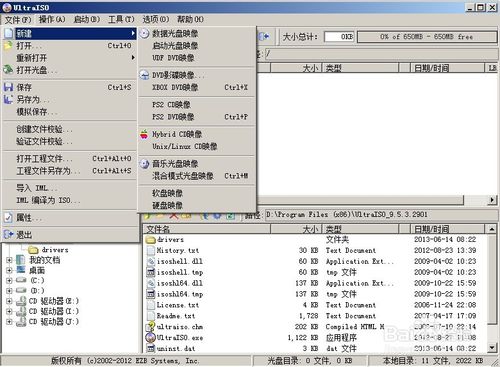Expand the (D:) drive node
Image resolution: width=500 pixels, height=367 pixels.
[9, 291]
